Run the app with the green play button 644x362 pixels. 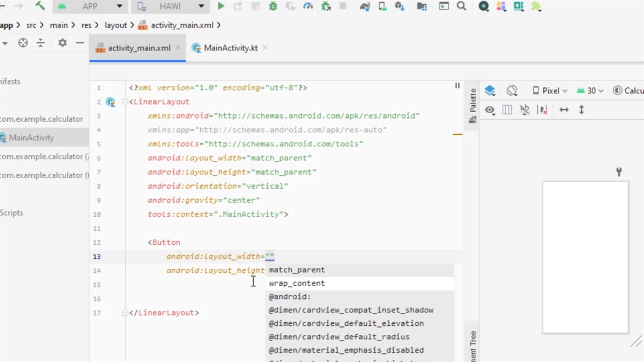point(221,7)
